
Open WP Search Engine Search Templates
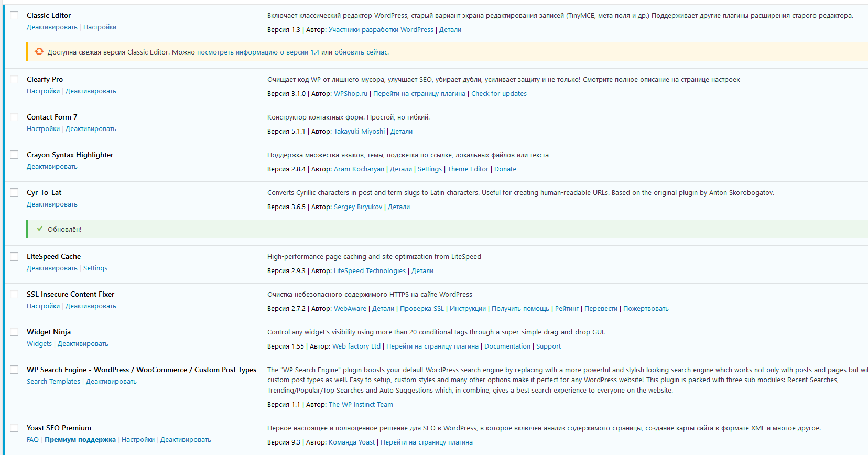(53, 382)
